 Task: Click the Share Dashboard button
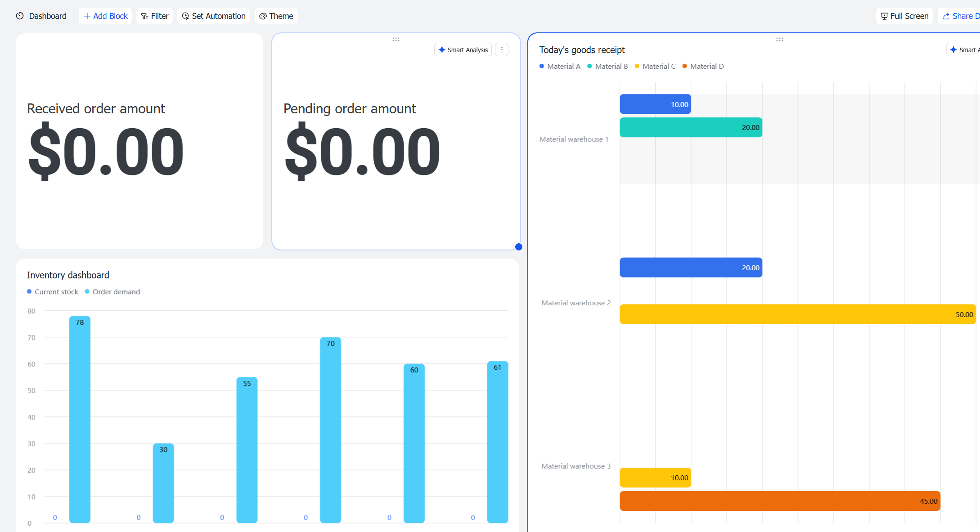point(959,16)
